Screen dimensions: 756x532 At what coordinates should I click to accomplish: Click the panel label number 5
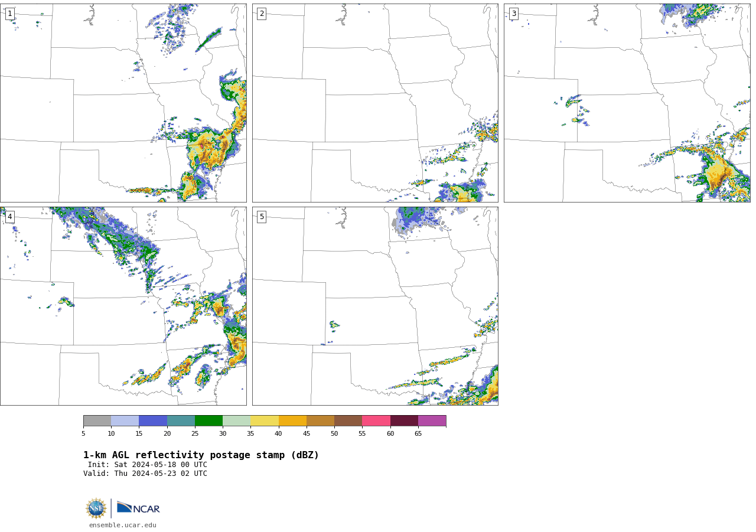tap(262, 217)
